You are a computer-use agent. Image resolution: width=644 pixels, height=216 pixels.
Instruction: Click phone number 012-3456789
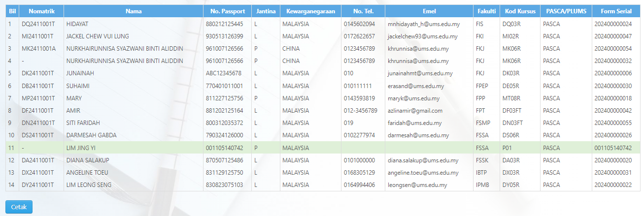click(360, 111)
